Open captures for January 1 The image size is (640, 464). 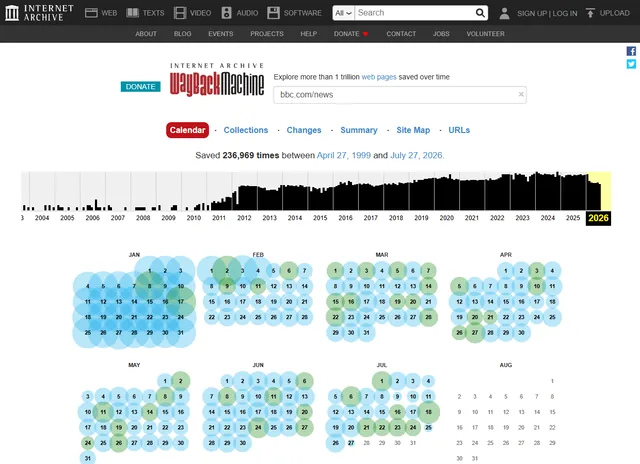point(150,271)
